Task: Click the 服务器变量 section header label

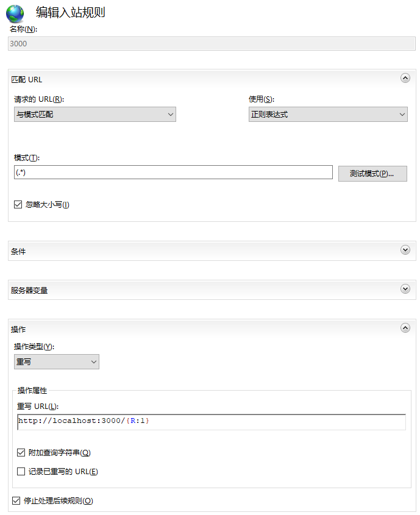Action: pyautogui.click(x=29, y=290)
